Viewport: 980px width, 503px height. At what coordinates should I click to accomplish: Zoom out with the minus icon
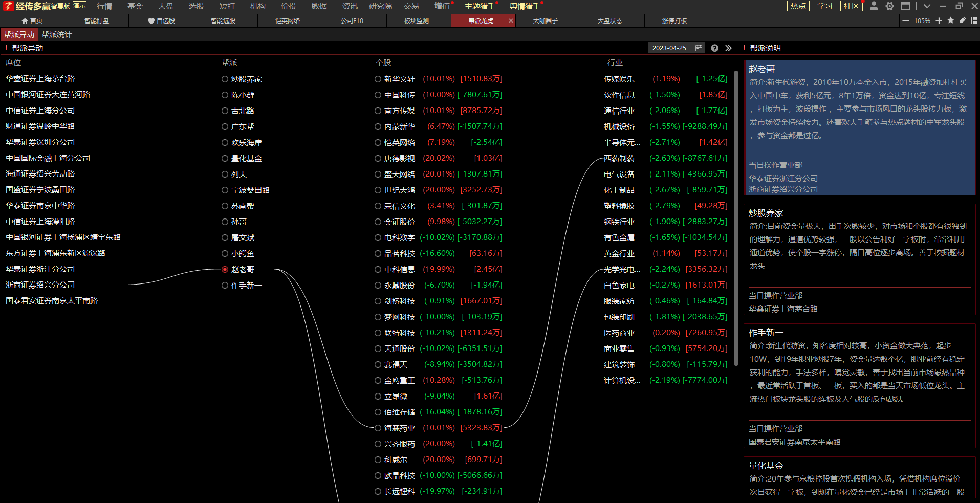pyautogui.click(x=906, y=21)
